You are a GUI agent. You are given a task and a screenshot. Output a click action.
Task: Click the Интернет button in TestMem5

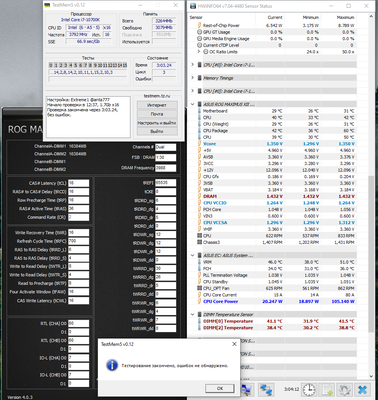(x=157, y=105)
